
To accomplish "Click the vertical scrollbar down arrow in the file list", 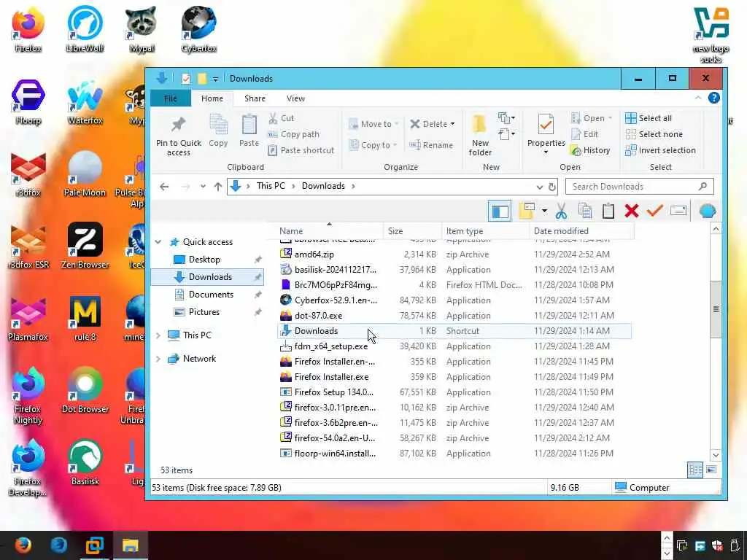I will click(x=715, y=455).
